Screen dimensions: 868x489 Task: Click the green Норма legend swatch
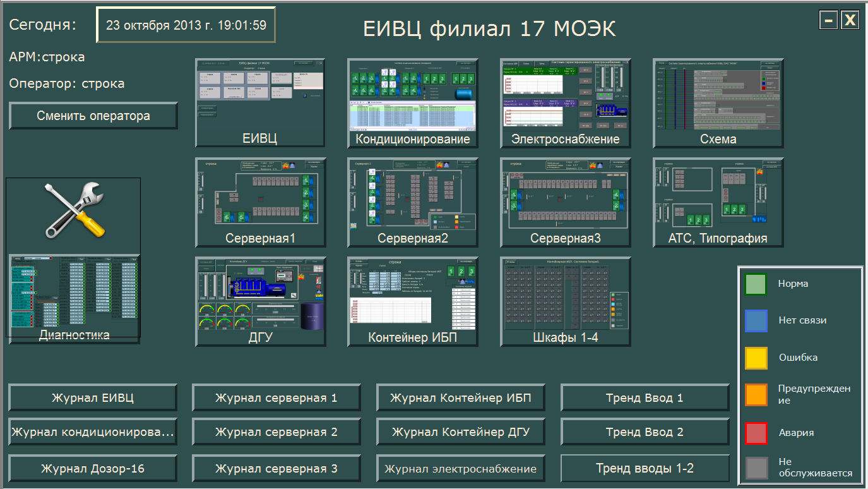click(x=756, y=284)
